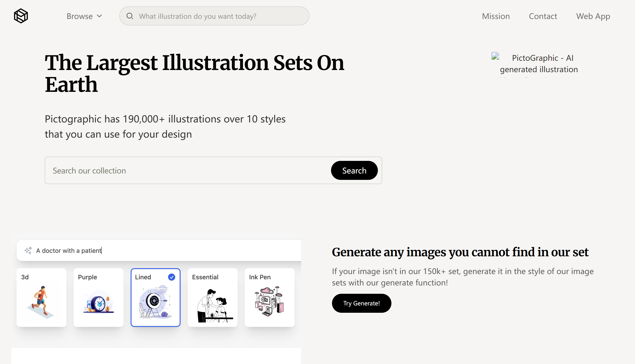Image resolution: width=635 pixels, height=364 pixels.
Task: Click the chevron arrow next to Browse
Action: pyautogui.click(x=99, y=16)
